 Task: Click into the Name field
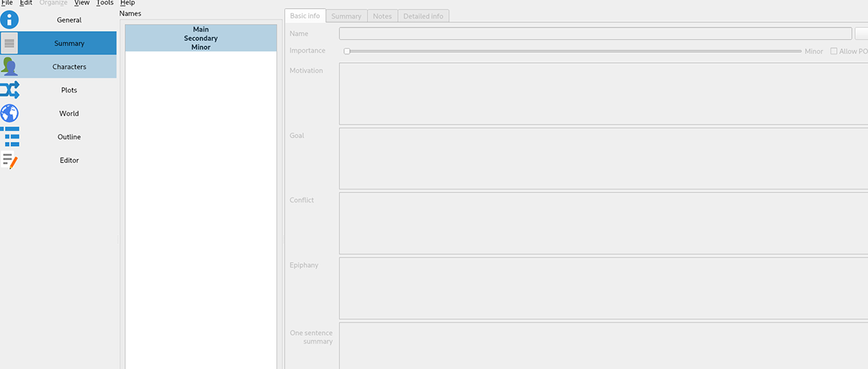coord(595,33)
